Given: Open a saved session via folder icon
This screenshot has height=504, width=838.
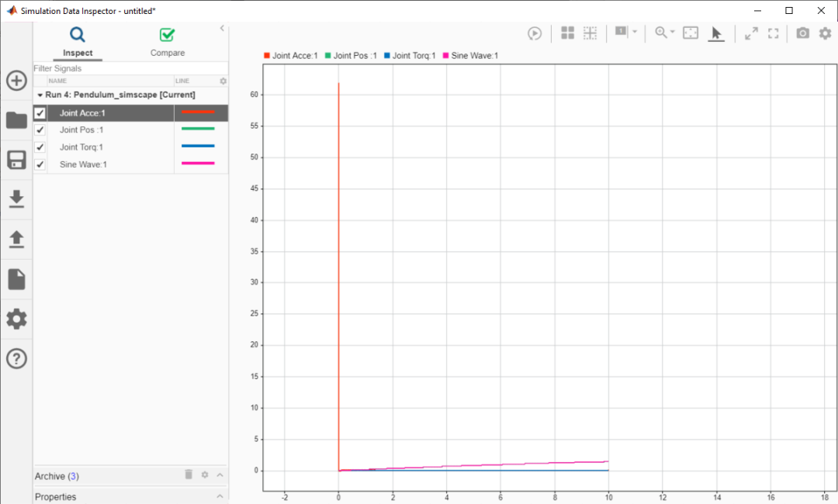Looking at the screenshot, I should click(x=16, y=120).
